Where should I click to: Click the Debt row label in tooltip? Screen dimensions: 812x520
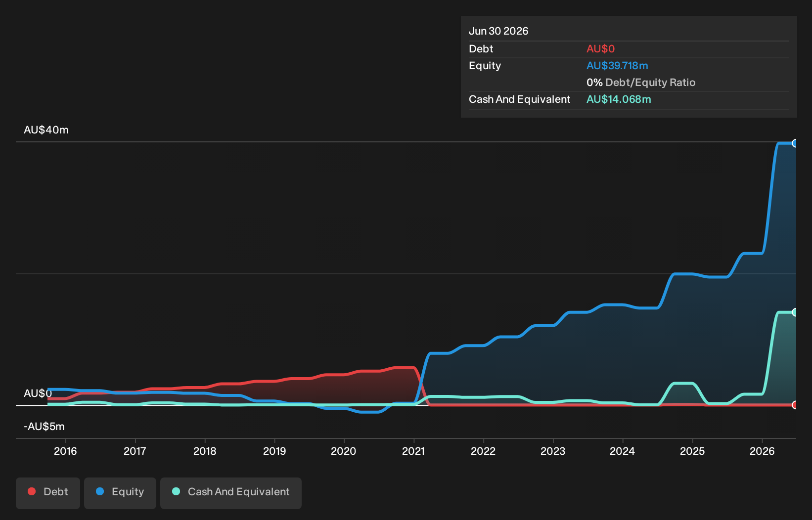481,49
